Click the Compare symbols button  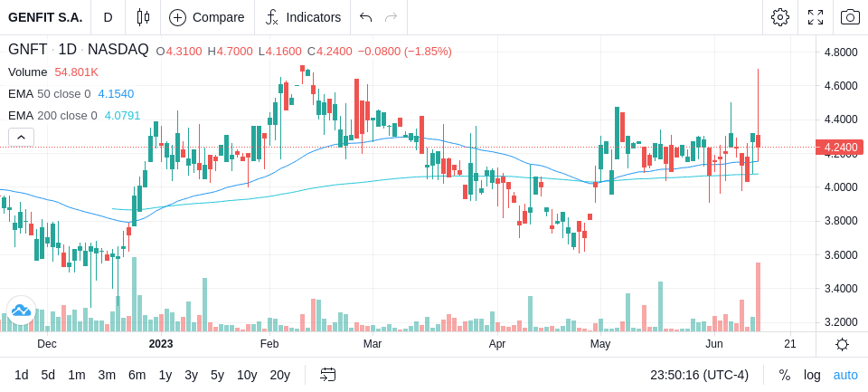click(207, 17)
